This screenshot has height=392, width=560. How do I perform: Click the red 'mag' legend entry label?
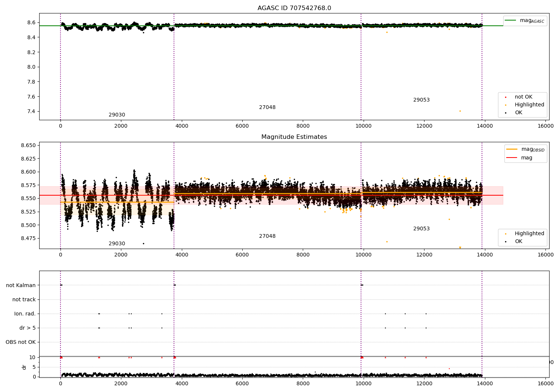pos(527,158)
